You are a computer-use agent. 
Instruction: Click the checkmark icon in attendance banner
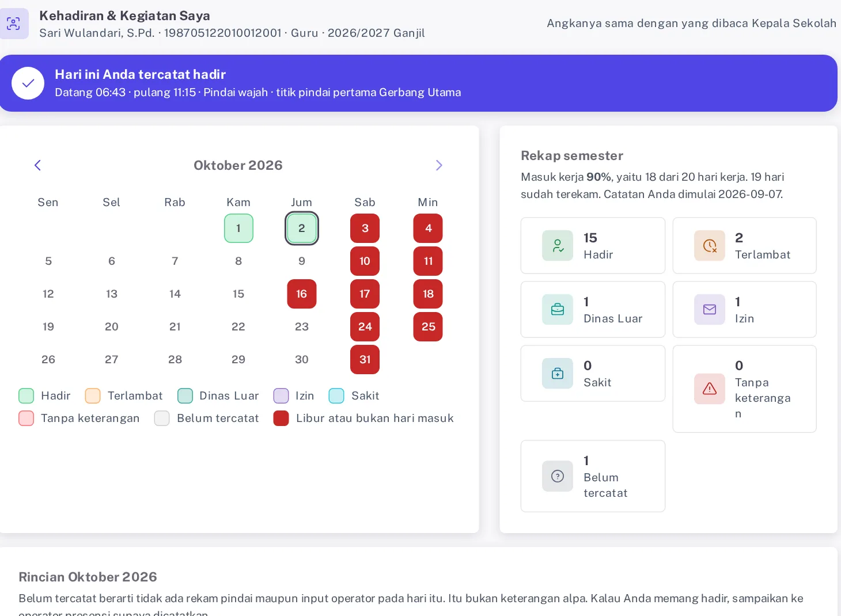[28, 83]
